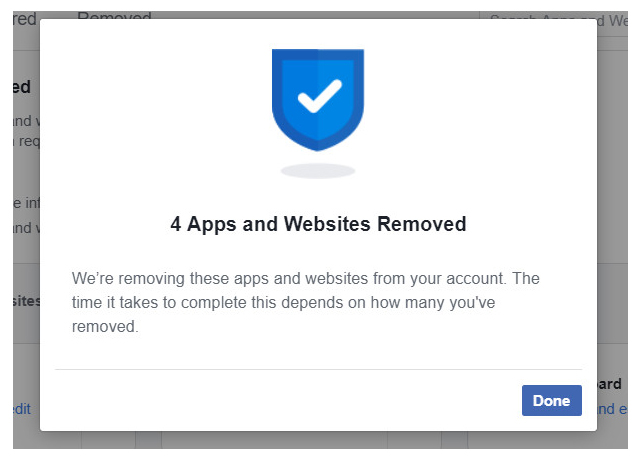Click the bold cut-off 'ed' heading at left
This screenshot has height=460, width=640.
pyautogui.click(x=24, y=87)
